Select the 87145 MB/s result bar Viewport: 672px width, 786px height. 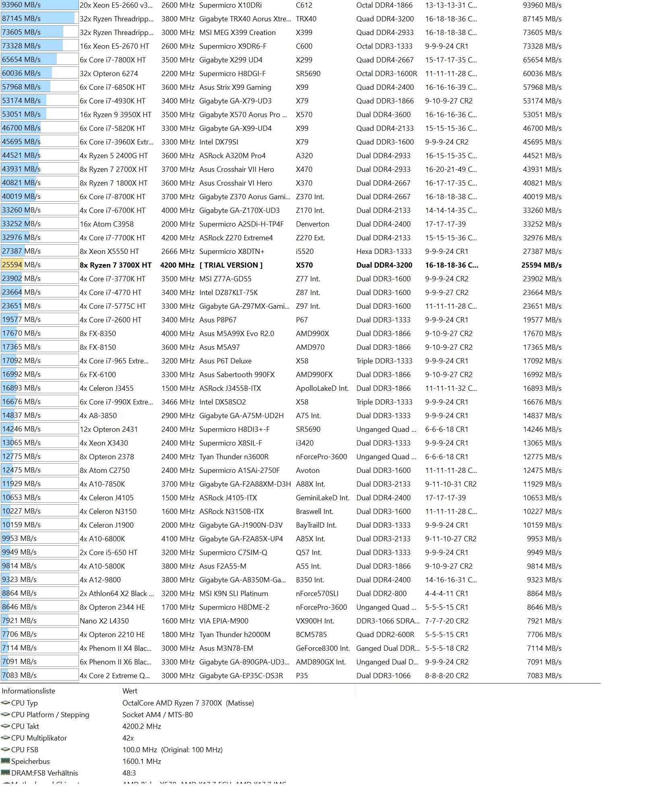39,19
